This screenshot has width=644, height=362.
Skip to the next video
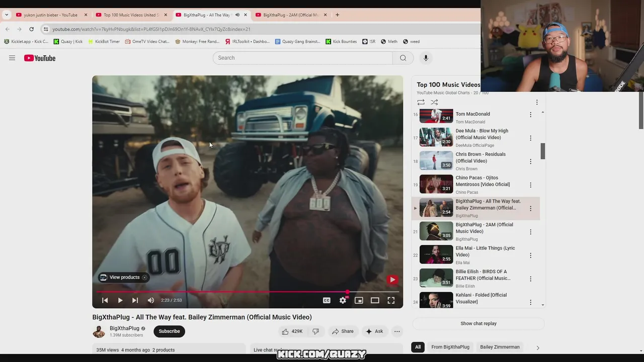135,300
